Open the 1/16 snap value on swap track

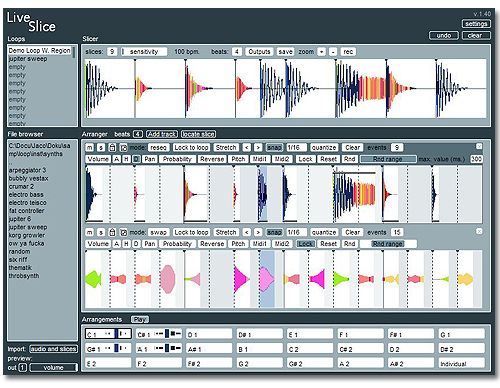click(x=296, y=232)
